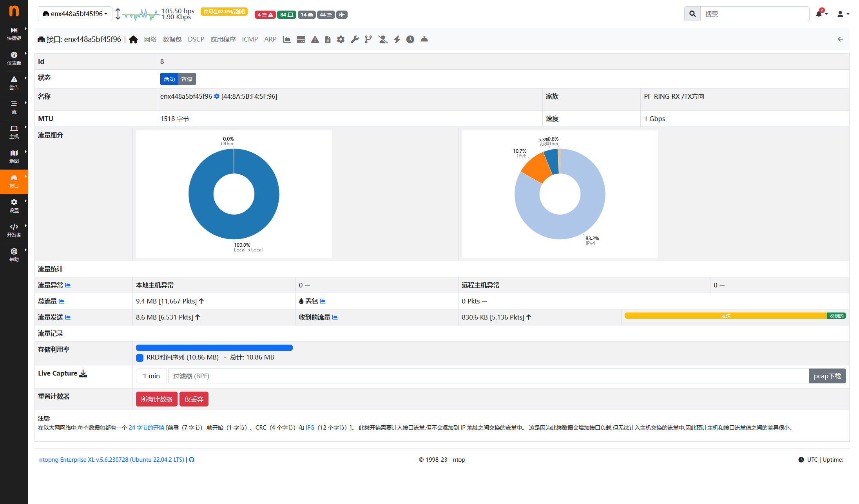Click the green hosts badge showing 84
The height and width of the screenshot is (504, 859).
coord(286,14)
